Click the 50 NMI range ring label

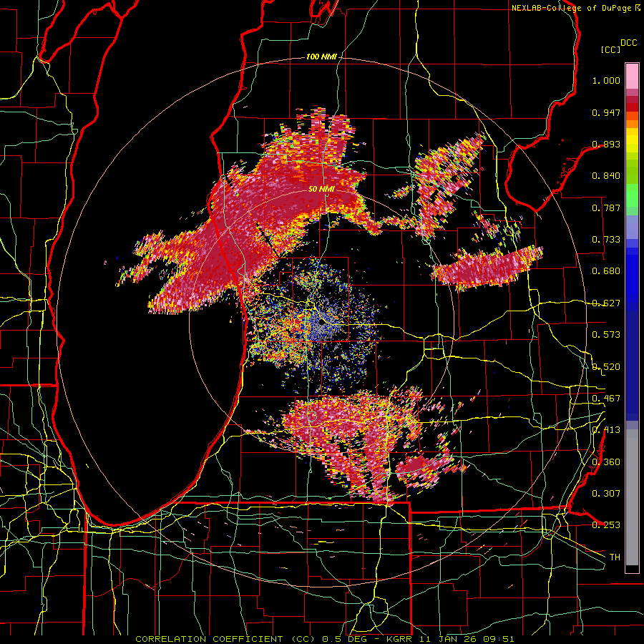click(321, 190)
